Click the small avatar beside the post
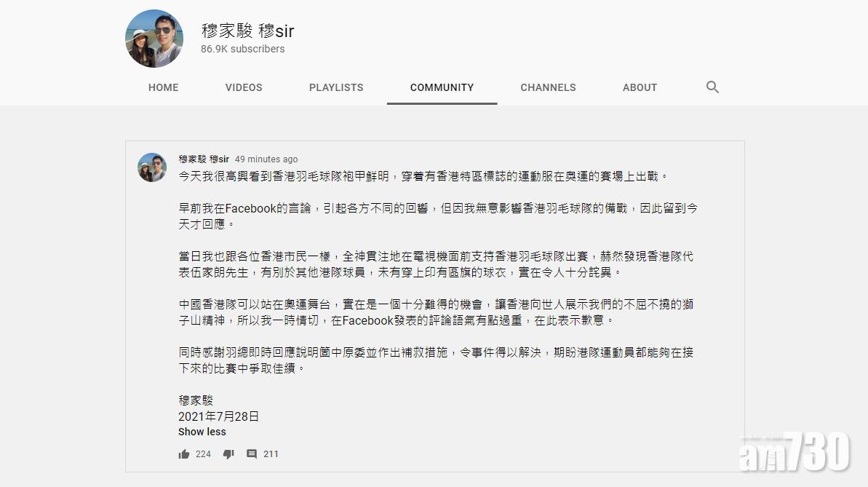This screenshot has width=868, height=487. (x=152, y=167)
